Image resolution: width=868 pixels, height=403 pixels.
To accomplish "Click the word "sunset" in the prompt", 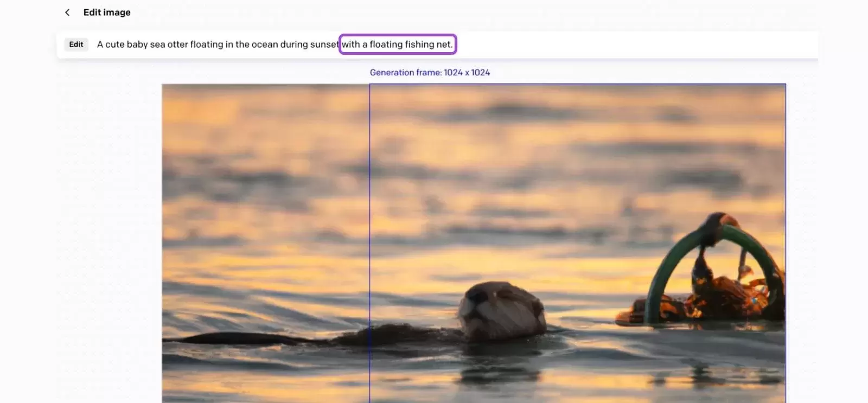I will pos(324,44).
